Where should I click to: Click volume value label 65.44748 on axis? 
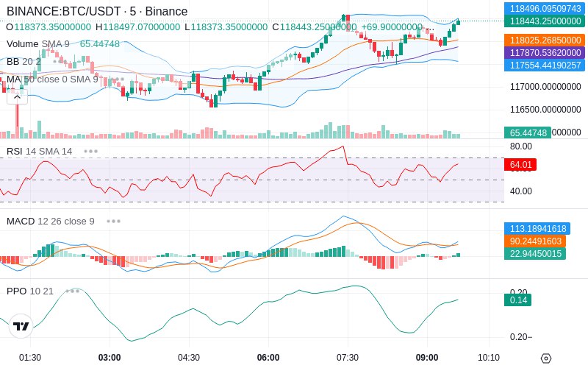point(528,132)
